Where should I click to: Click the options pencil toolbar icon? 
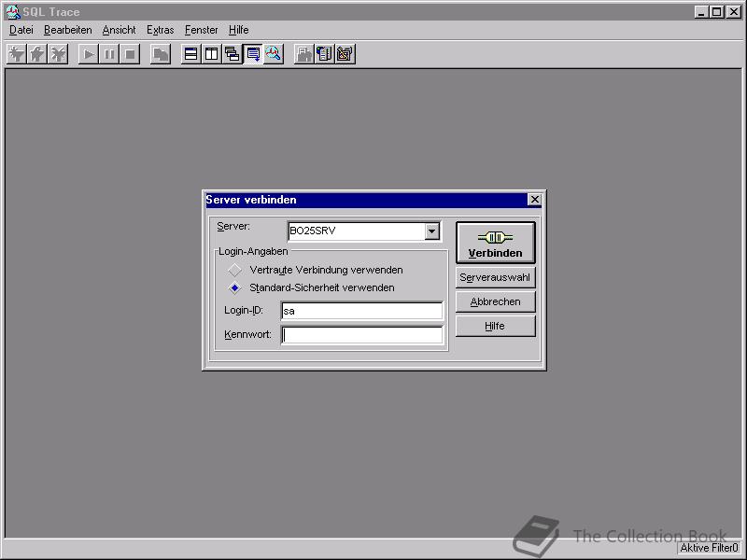[345, 54]
